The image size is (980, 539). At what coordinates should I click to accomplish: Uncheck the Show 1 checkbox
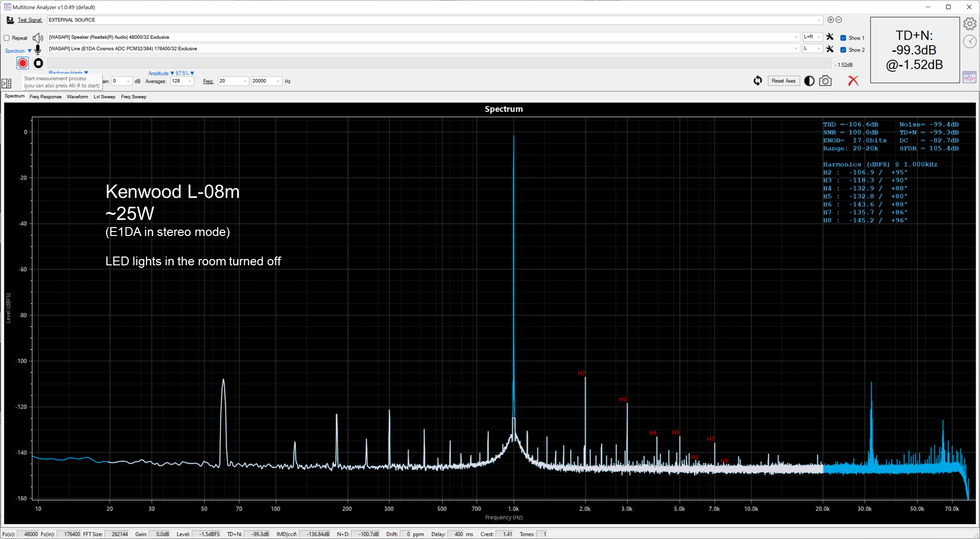pyautogui.click(x=843, y=38)
